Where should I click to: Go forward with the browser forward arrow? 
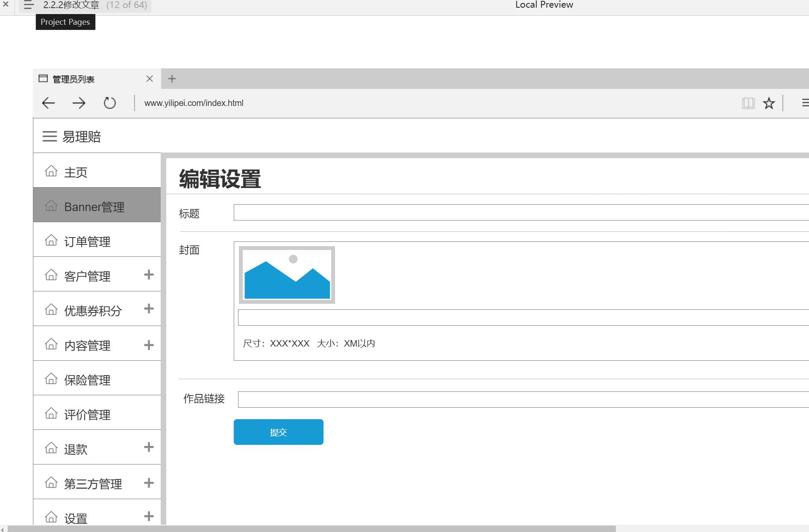pos(79,103)
